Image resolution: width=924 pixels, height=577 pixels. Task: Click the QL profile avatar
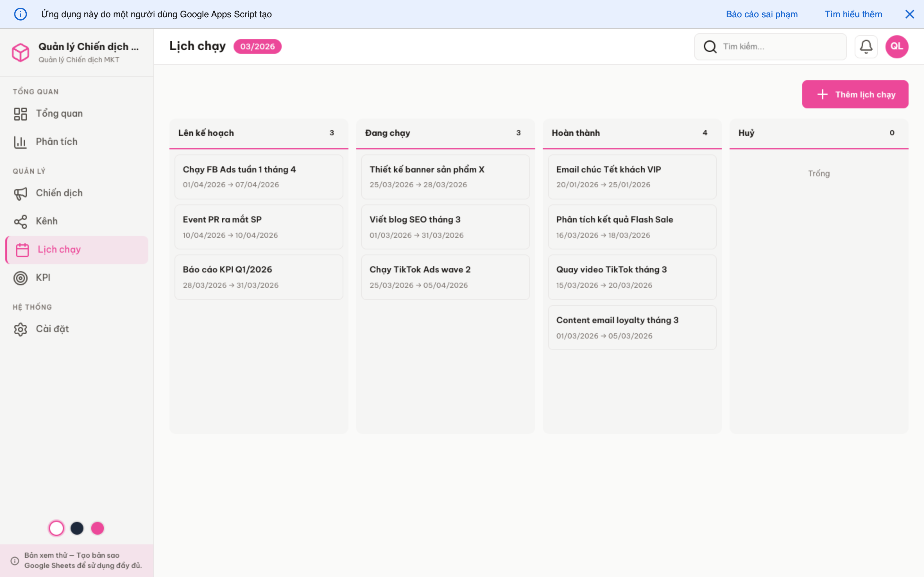(x=896, y=46)
